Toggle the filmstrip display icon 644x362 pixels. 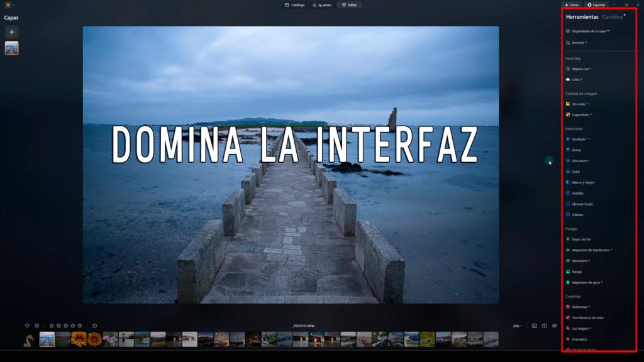tap(535, 326)
